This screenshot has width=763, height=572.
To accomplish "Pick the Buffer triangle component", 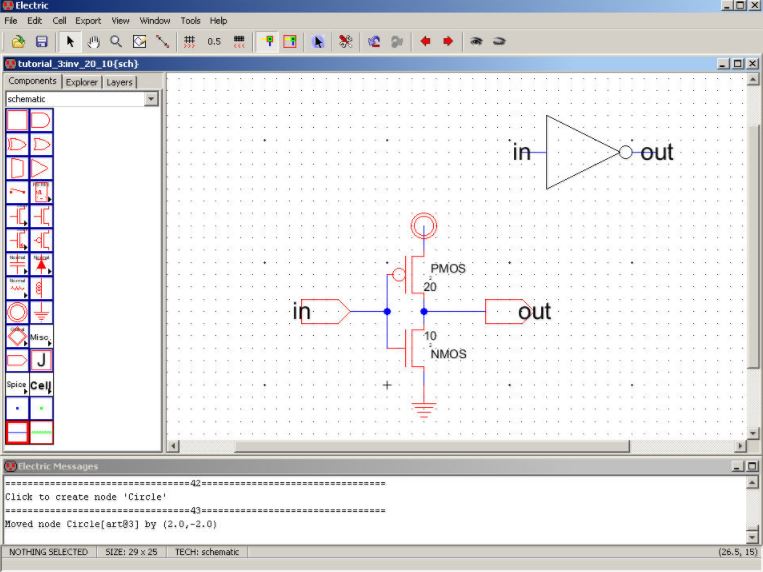I will point(42,168).
